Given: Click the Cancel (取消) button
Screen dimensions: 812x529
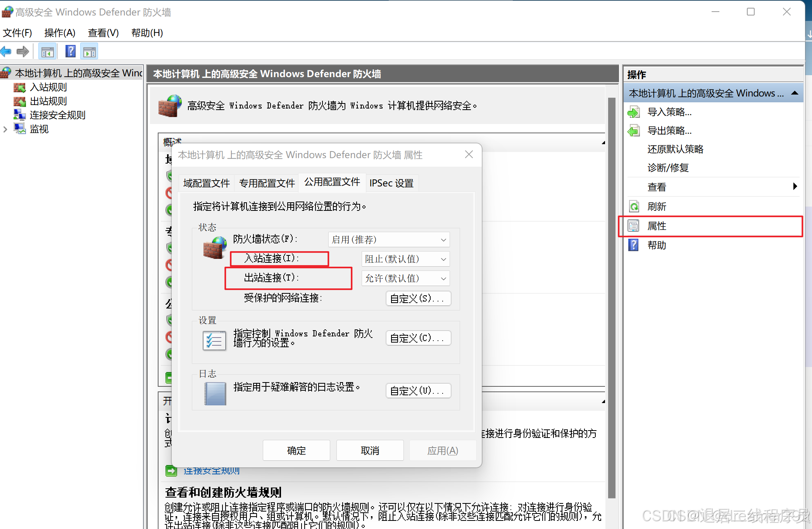Looking at the screenshot, I should click(x=370, y=450).
